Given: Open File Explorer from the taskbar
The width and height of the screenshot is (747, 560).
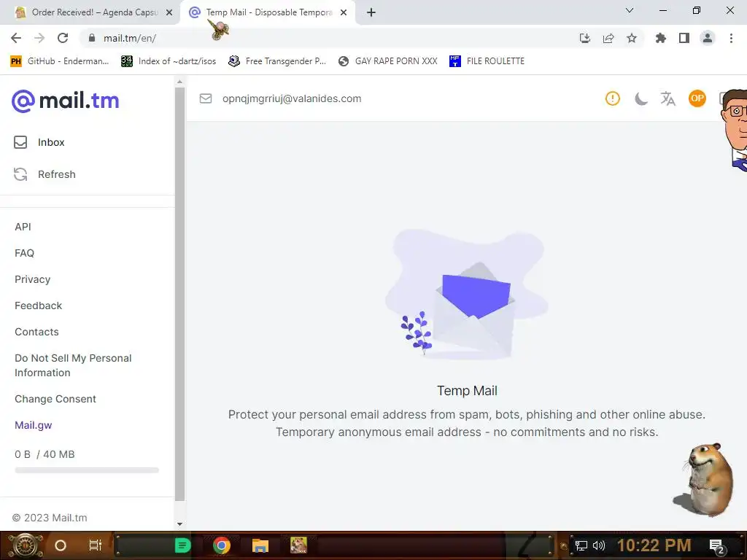Looking at the screenshot, I should pos(260,545).
